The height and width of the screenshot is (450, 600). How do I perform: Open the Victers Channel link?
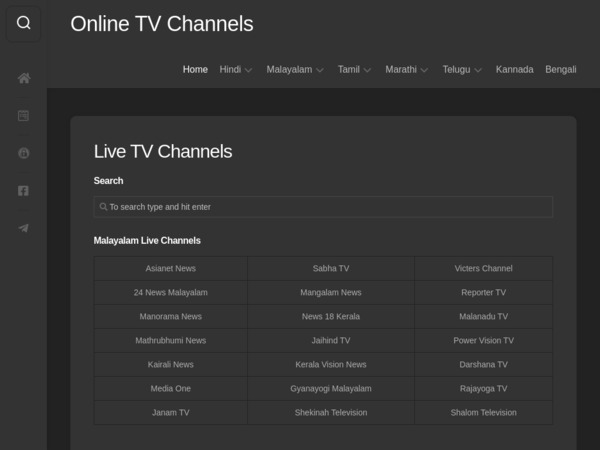point(484,268)
